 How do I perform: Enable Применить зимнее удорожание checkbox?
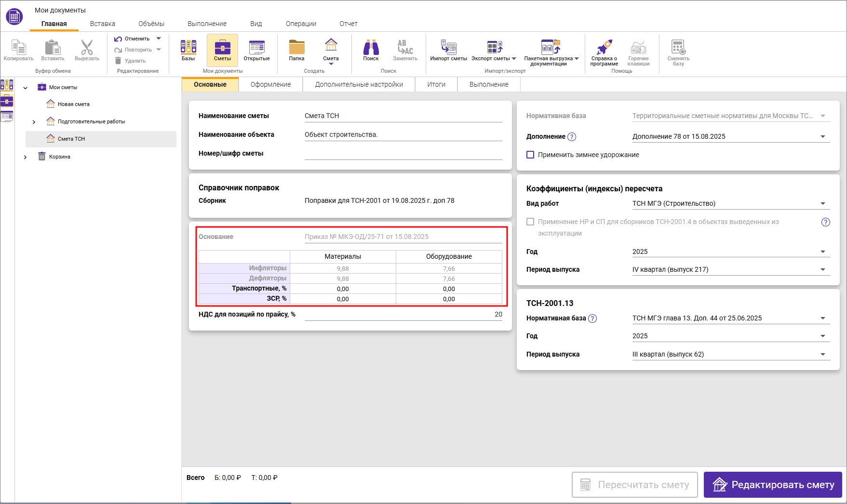530,155
